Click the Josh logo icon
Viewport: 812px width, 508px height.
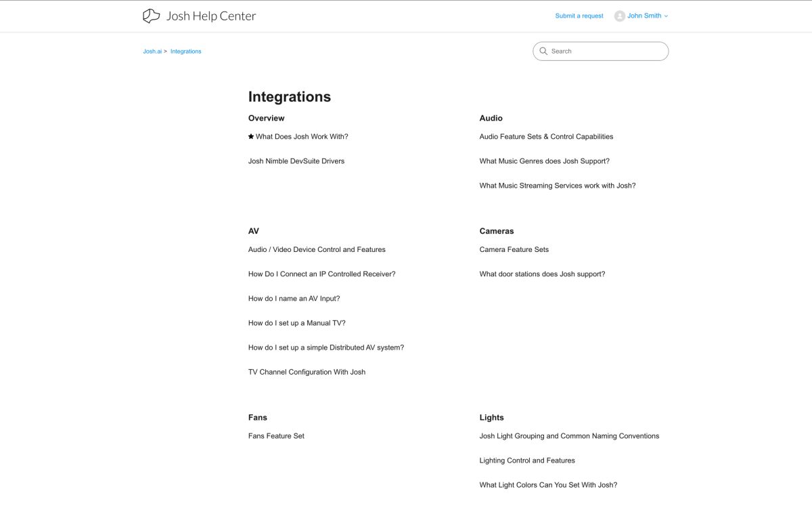[152, 16]
